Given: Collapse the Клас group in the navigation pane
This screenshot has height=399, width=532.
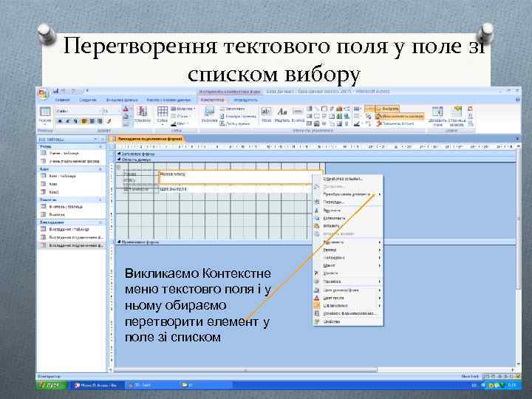Looking at the screenshot, I should click(x=100, y=169).
